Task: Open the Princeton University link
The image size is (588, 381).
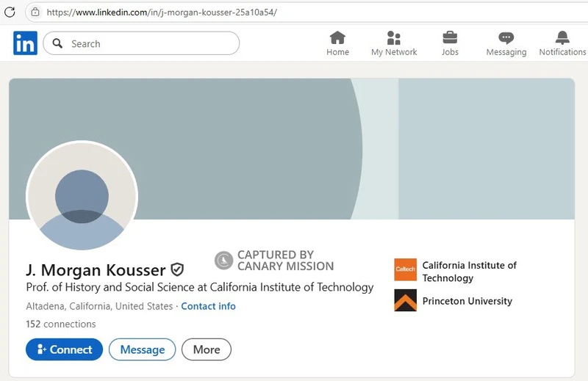Action: 467,301
